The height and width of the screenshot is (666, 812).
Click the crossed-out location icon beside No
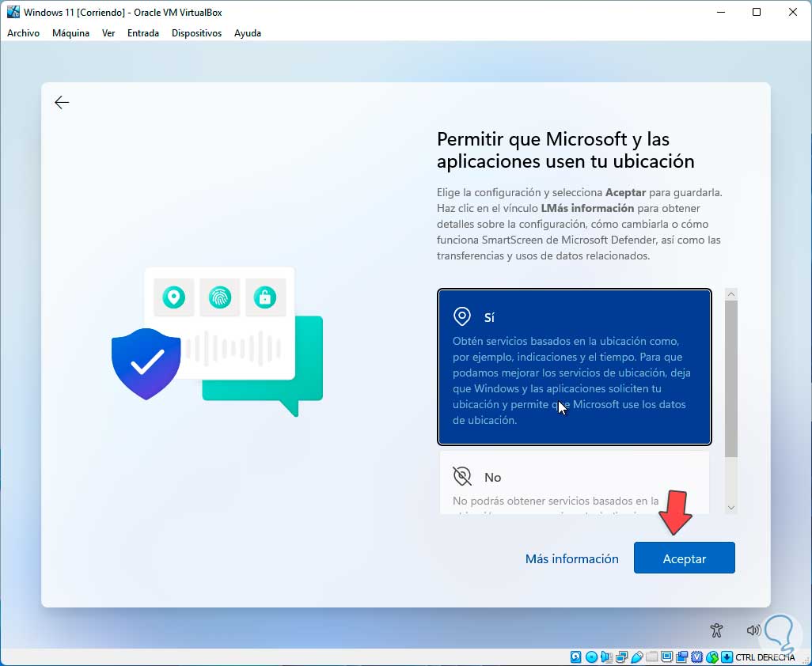[462, 476]
